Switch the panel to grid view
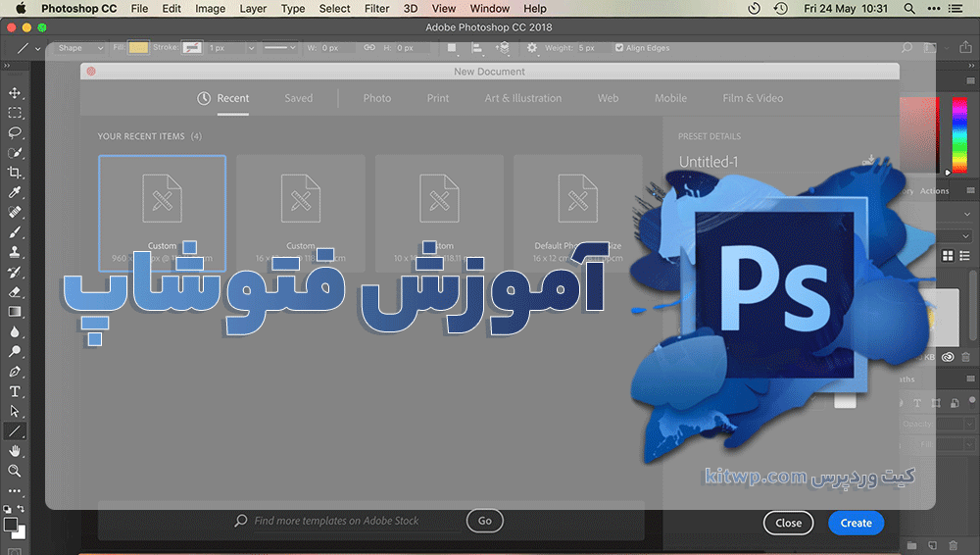This screenshot has width=980, height=555. [948, 255]
